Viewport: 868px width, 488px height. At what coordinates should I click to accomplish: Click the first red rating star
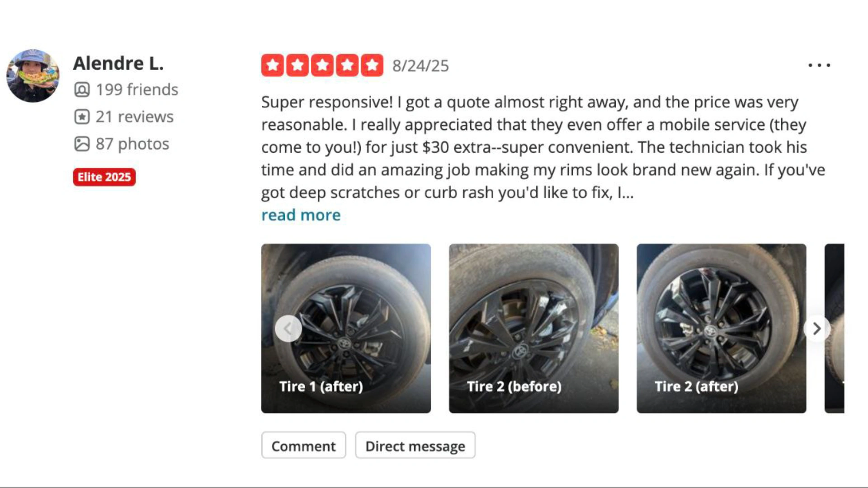(x=272, y=66)
